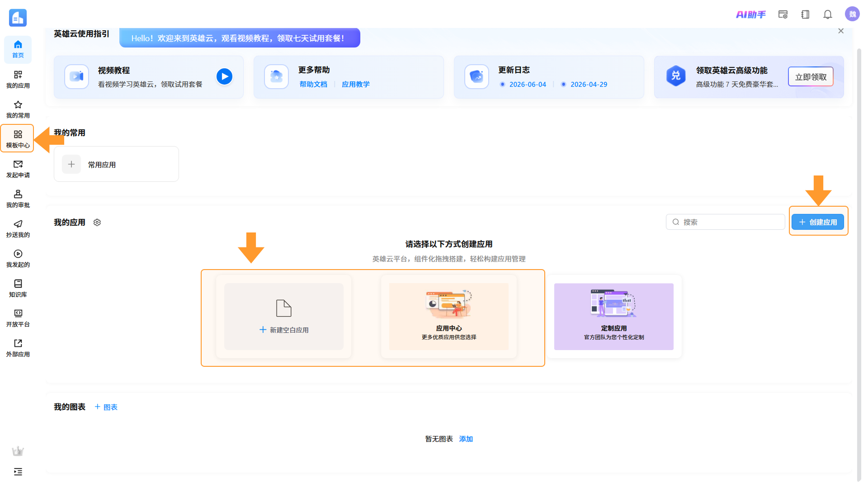The height and width of the screenshot is (488, 868).
Task: Open 抄送我的 paper plane sidebar item
Action: coord(18,228)
